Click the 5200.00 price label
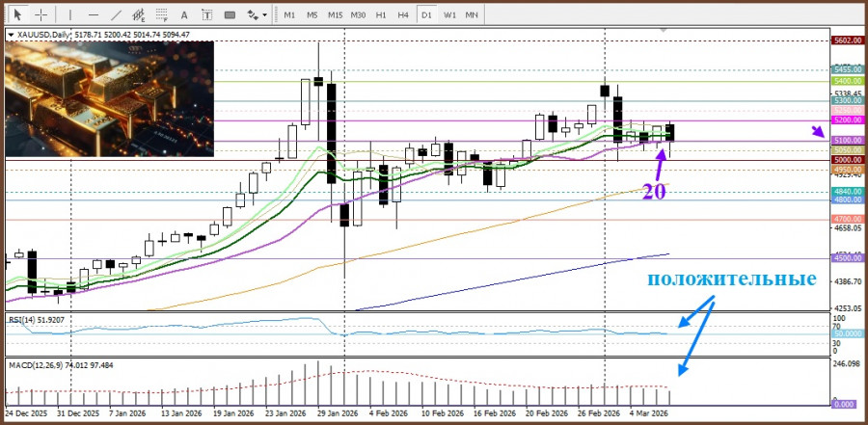The image size is (868, 425). coord(849,120)
